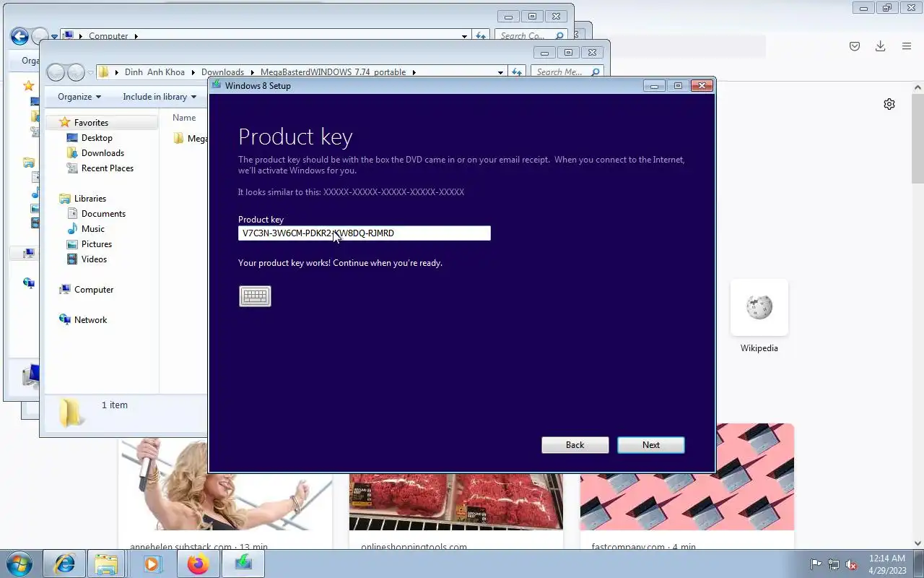Open the Documents library
The height and width of the screenshot is (578, 924).
click(x=103, y=214)
